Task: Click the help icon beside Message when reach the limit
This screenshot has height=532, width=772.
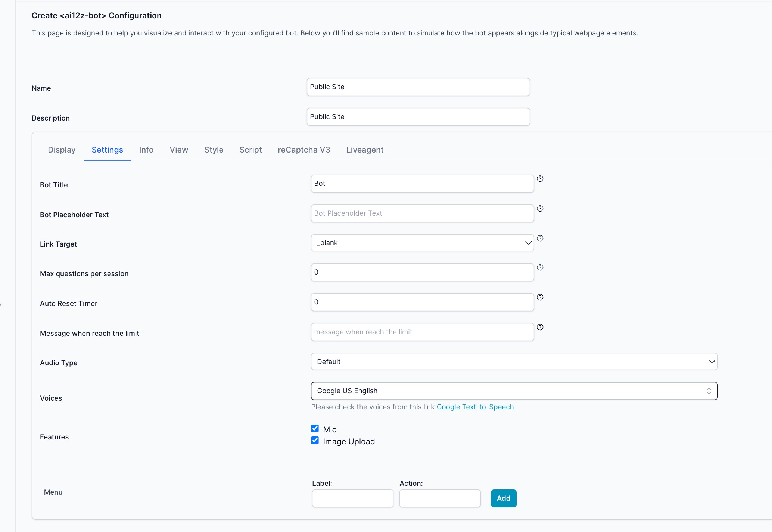Action: [540, 327]
